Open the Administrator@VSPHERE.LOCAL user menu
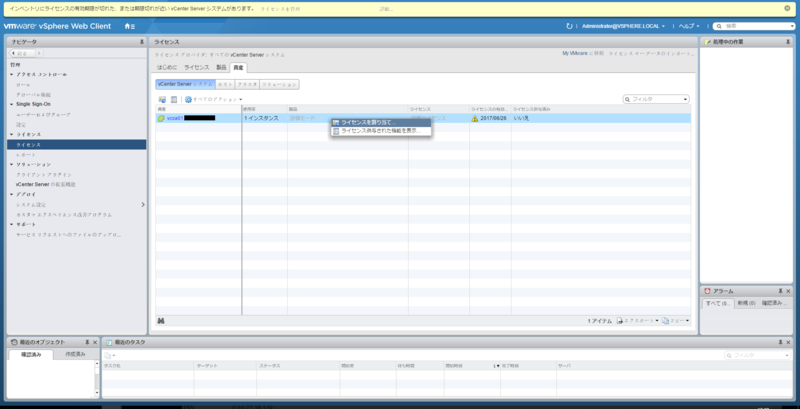The image size is (800, 409). click(x=623, y=26)
